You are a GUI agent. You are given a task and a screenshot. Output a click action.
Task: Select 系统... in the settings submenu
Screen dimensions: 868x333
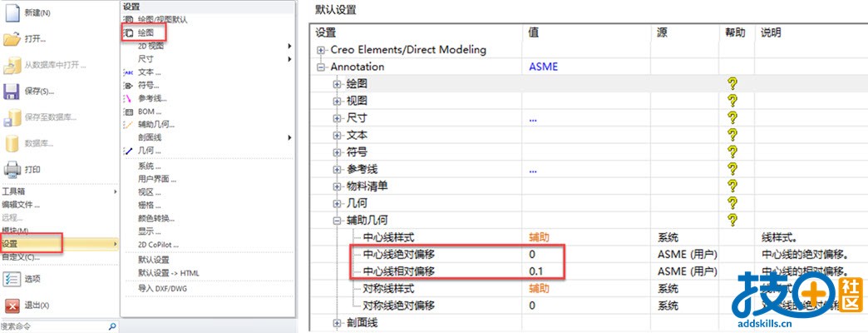coord(150,166)
